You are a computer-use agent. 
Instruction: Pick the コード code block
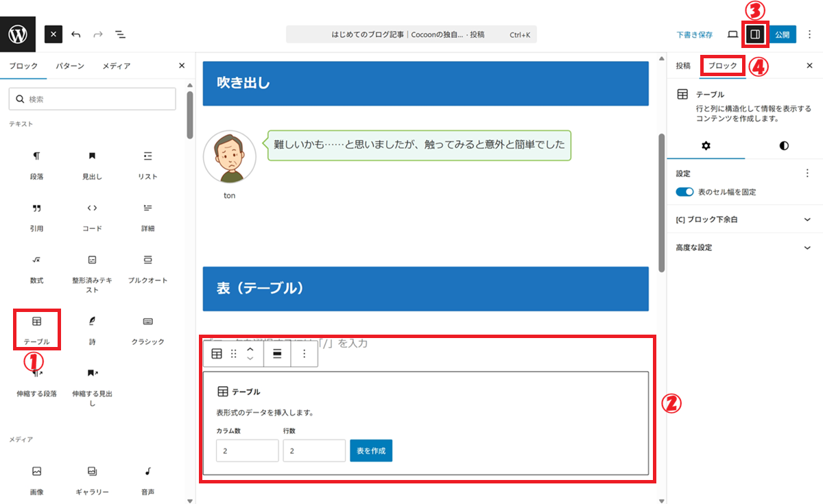point(92,215)
